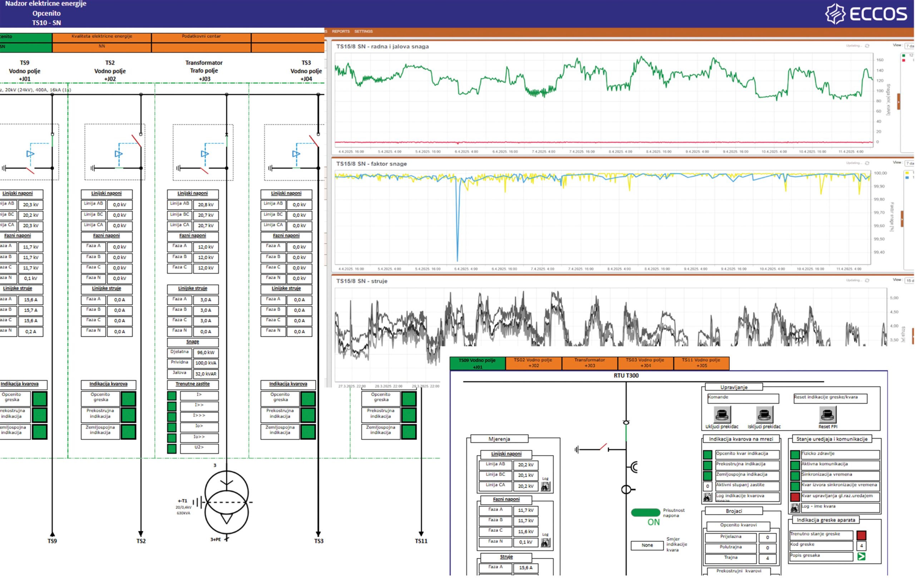915x588 pixels.
Task: Click refresh icon on radna i jalova snaga chart
Action: pyautogui.click(x=867, y=46)
